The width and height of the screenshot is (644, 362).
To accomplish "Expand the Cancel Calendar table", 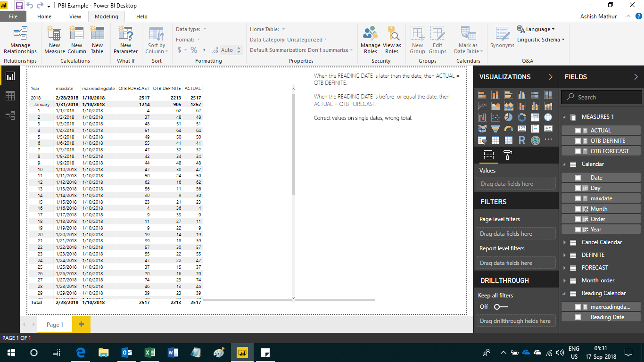I will [x=565, y=242].
